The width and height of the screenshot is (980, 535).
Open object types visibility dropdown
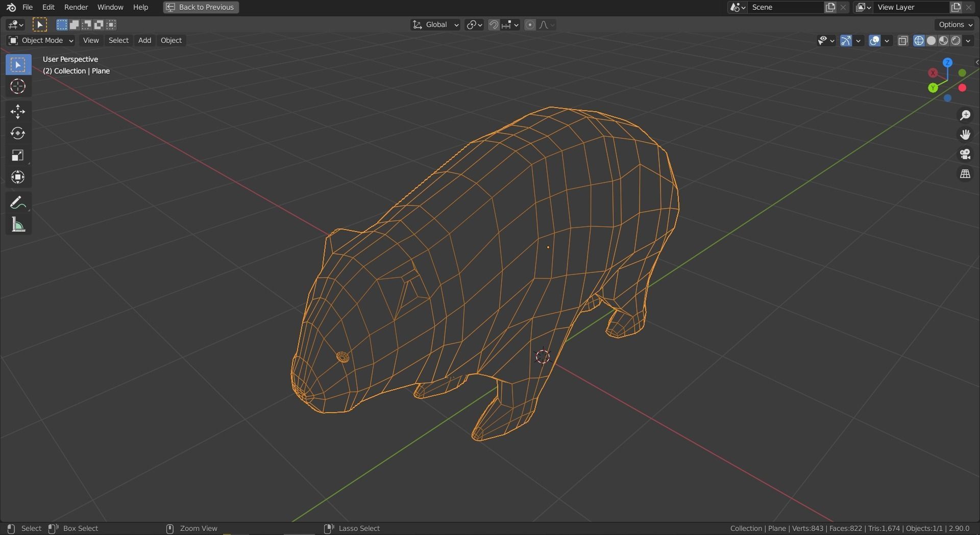826,41
